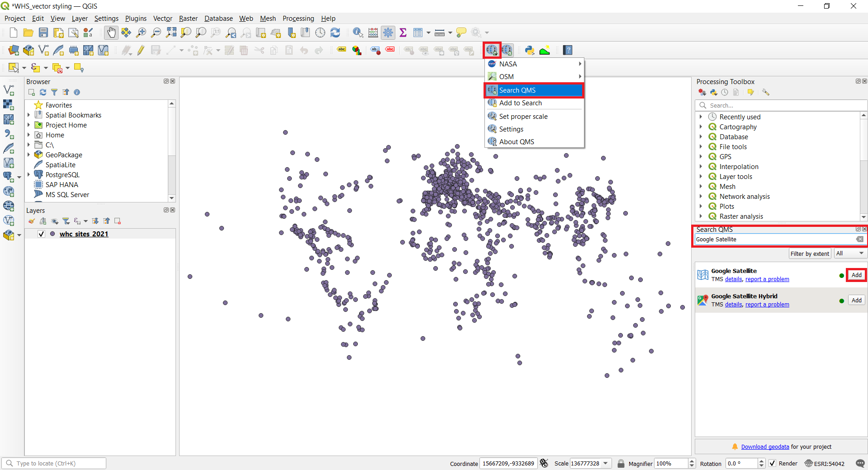Viewport: 868px width, 470px height.
Task: Open the NASA submenu
Action: (534, 64)
